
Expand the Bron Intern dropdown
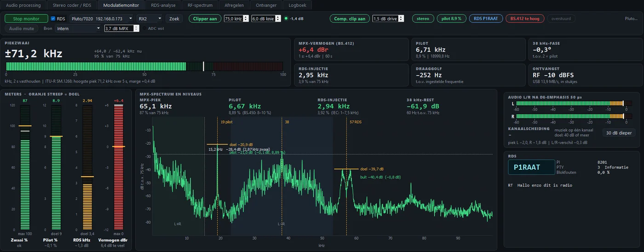pos(78,29)
